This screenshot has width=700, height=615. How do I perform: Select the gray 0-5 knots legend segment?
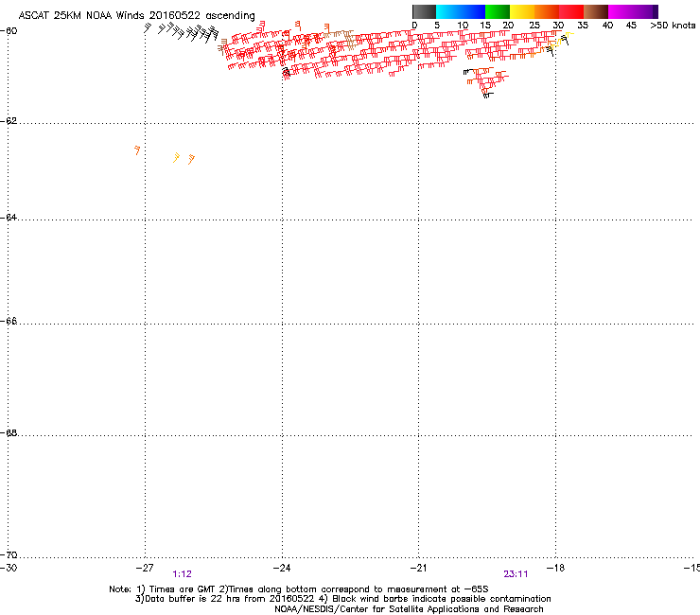point(424,11)
